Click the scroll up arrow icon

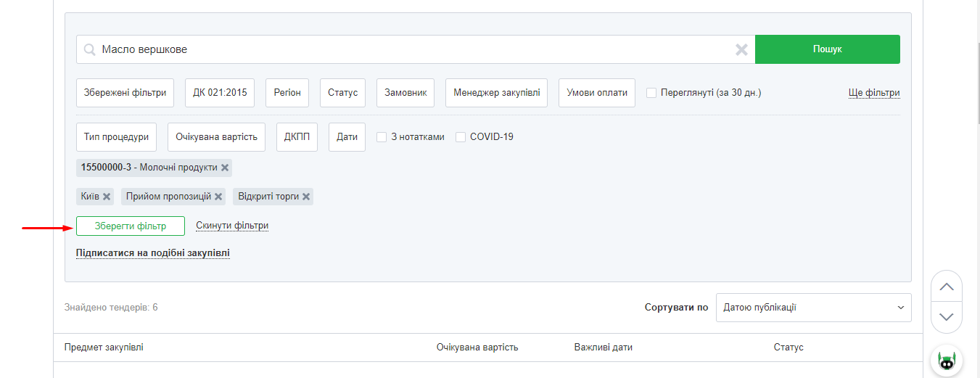coord(946,287)
